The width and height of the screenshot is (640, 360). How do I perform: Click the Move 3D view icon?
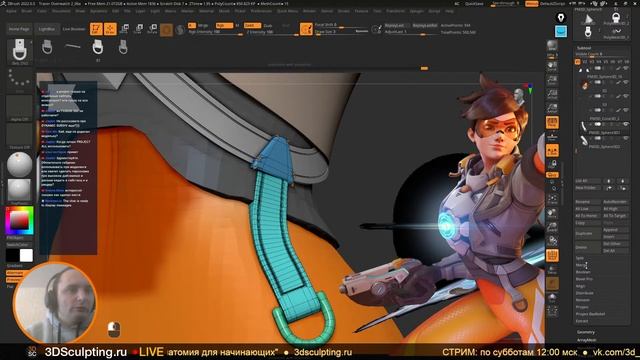[552, 213]
